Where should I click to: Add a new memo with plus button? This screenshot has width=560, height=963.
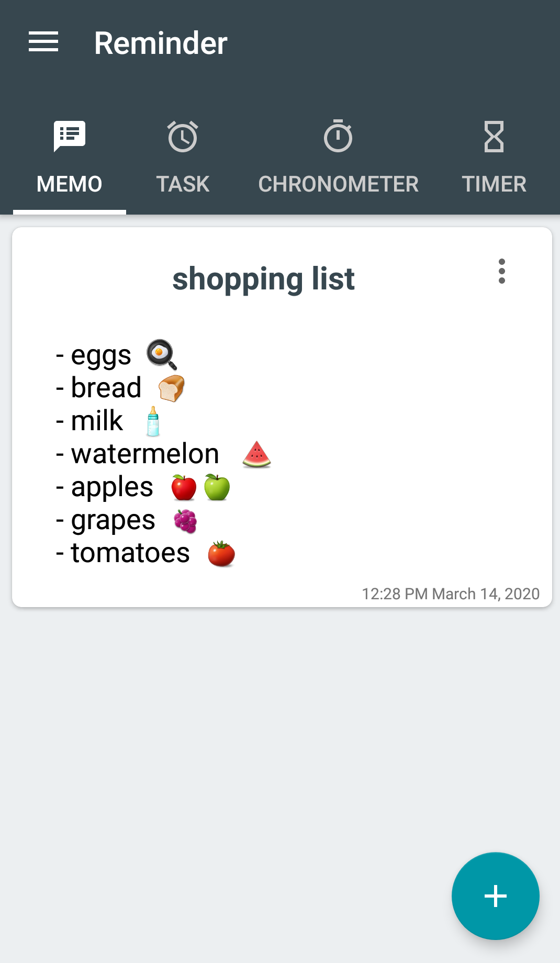click(x=496, y=896)
